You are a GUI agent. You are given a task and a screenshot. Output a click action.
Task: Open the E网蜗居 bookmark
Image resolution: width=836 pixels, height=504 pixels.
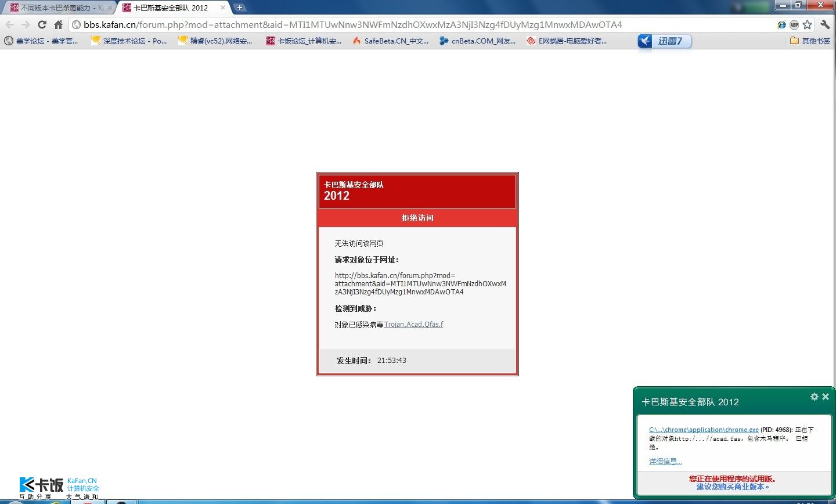click(x=567, y=41)
